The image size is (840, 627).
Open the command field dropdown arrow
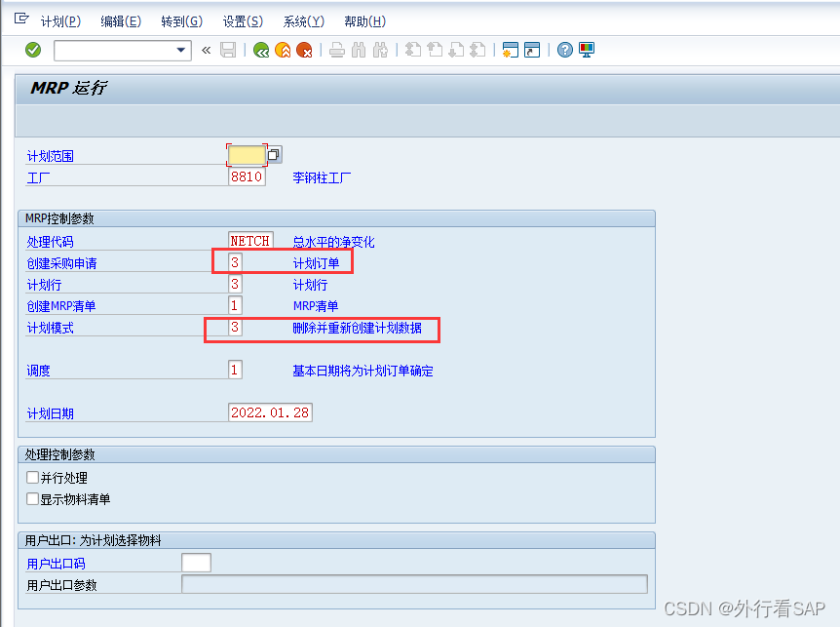[x=181, y=51]
